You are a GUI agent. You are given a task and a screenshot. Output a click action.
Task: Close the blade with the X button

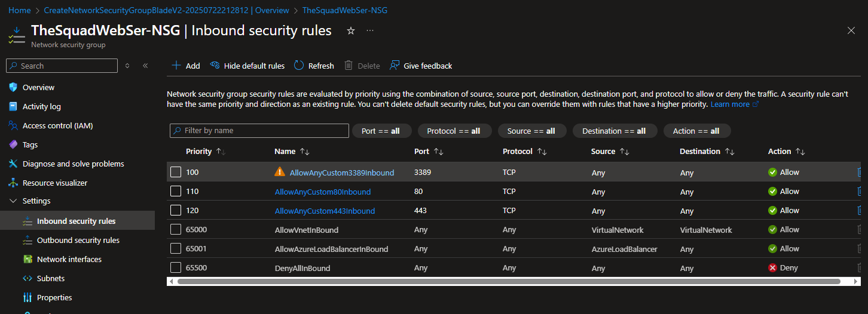click(851, 30)
